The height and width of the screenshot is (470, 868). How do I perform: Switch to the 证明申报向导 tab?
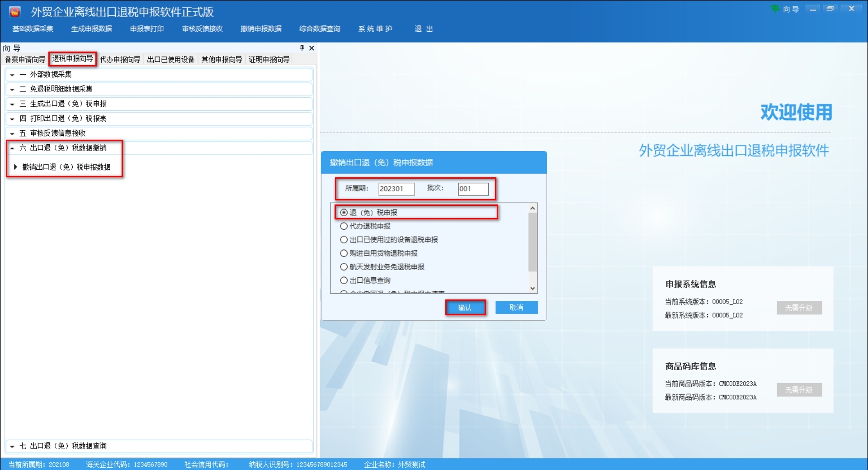[x=269, y=59]
